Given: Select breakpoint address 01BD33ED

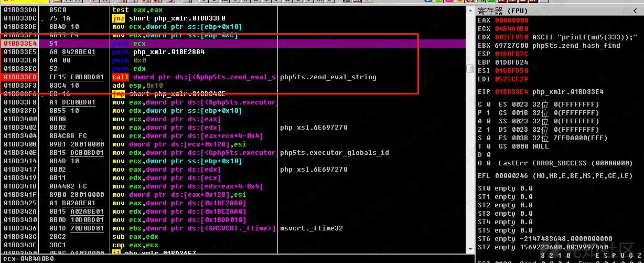Looking at the screenshot, I should (x=20, y=77).
